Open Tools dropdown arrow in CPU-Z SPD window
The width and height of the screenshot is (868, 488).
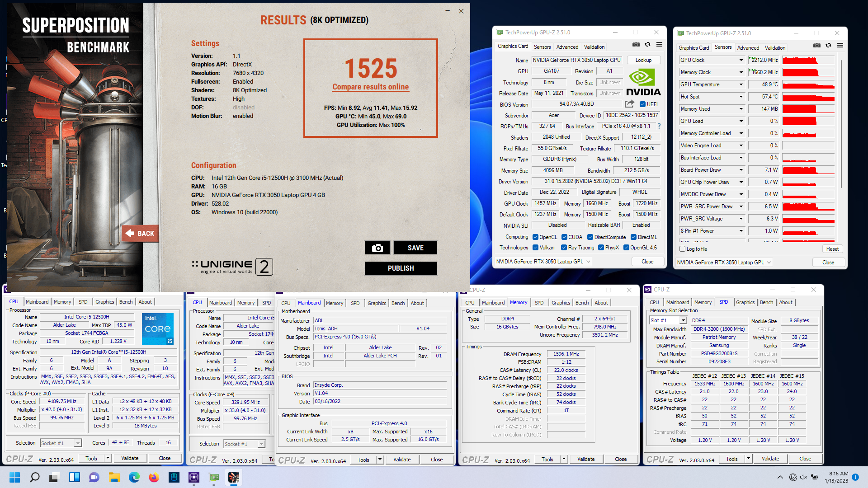(x=748, y=459)
